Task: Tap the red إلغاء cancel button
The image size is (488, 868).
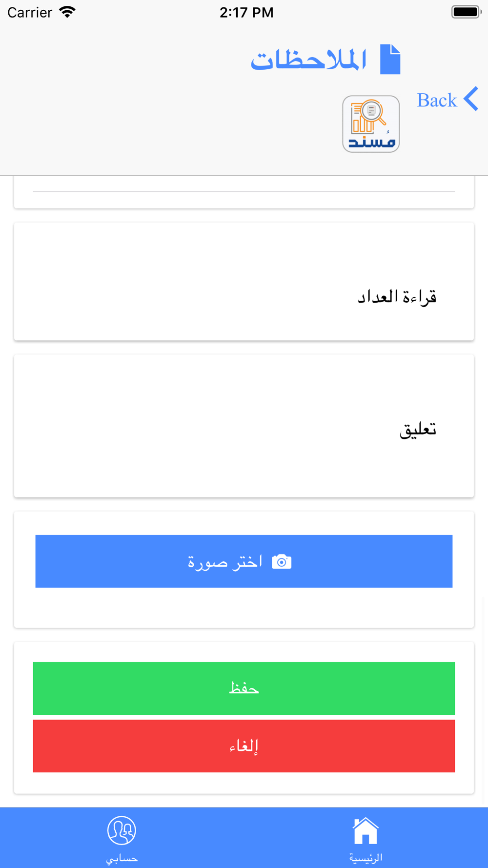Action: point(244,746)
